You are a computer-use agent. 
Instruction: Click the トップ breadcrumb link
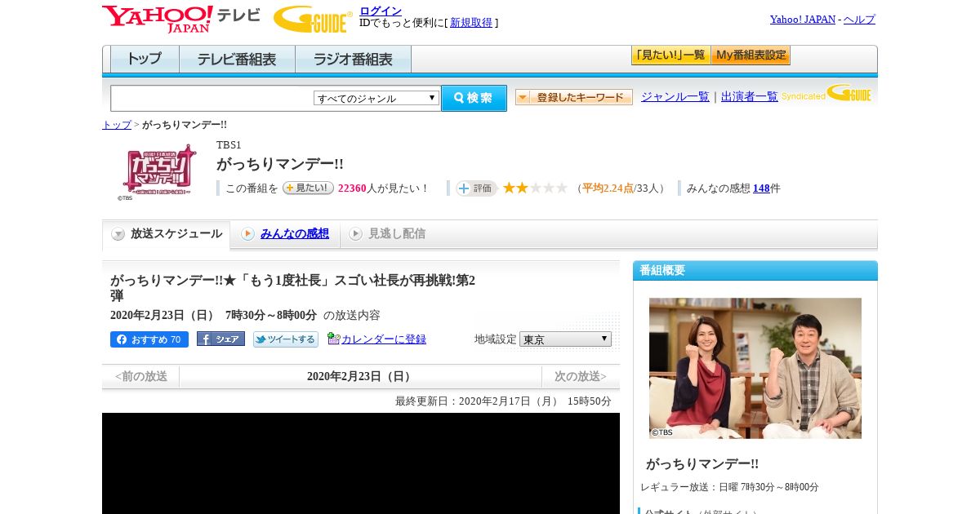click(116, 125)
